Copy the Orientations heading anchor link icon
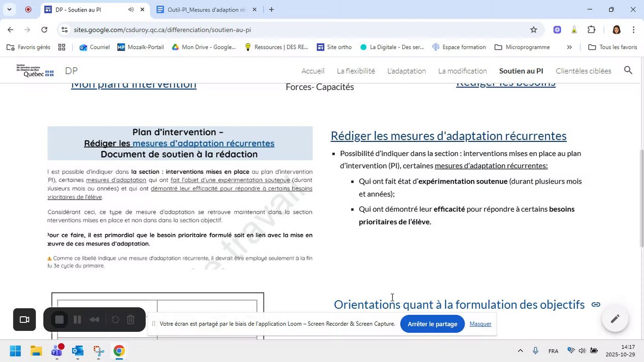This screenshot has width=644, height=362. click(596, 305)
